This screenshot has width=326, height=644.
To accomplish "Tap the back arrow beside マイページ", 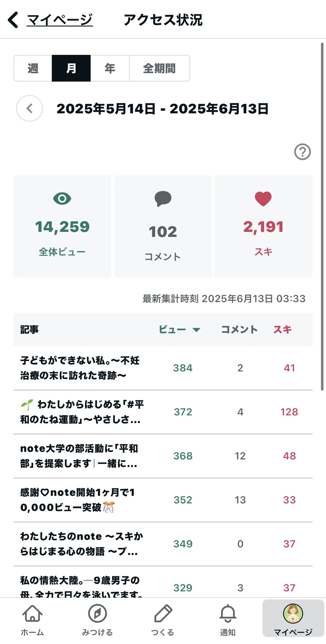I will [x=13, y=20].
